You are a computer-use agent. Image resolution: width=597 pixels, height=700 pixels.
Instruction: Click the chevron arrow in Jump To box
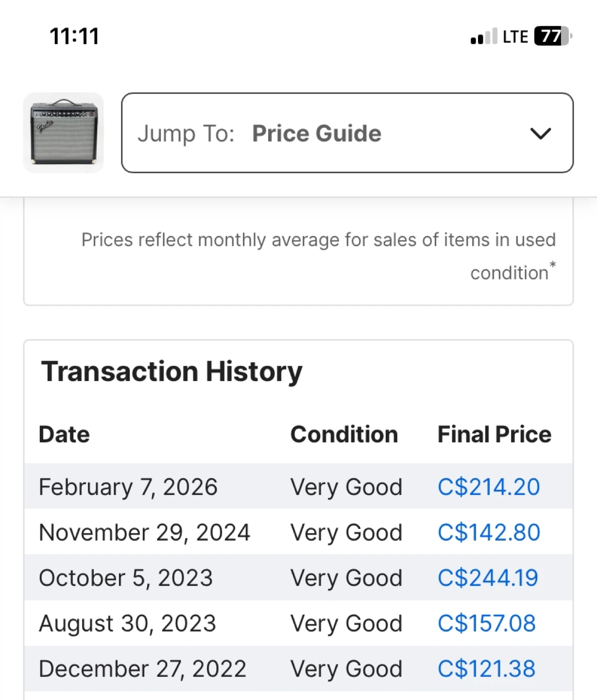coord(540,133)
